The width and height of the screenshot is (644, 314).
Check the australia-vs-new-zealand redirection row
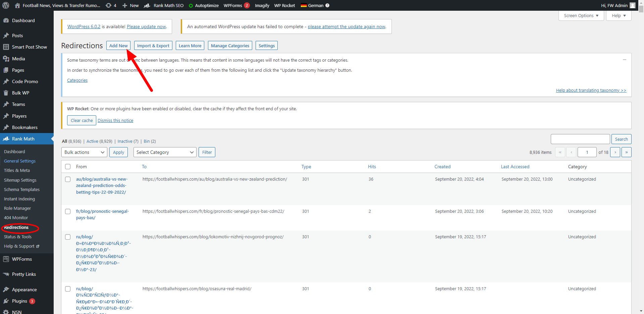pos(68,179)
